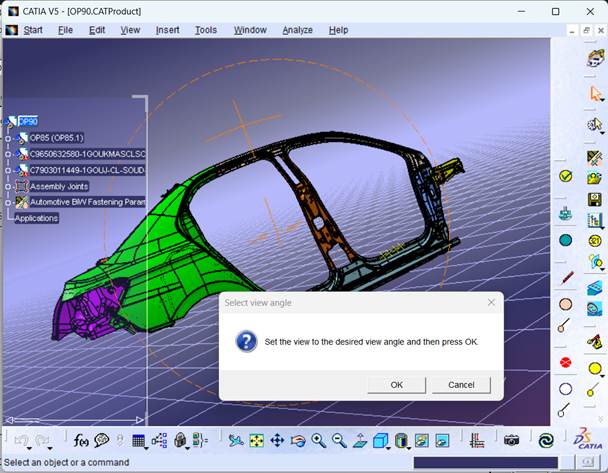This screenshot has height=473, width=608.
Task: Select OP90 root node in tree
Action: tap(28, 122)
